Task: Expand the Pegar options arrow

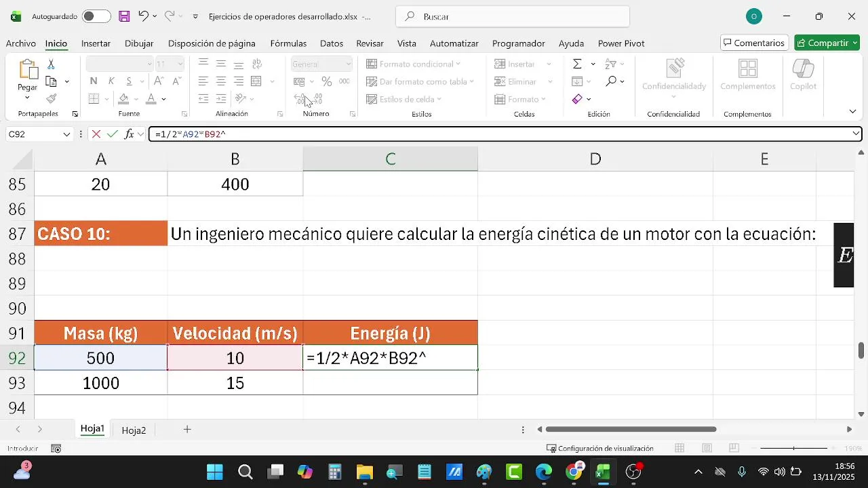Action: 28,98
